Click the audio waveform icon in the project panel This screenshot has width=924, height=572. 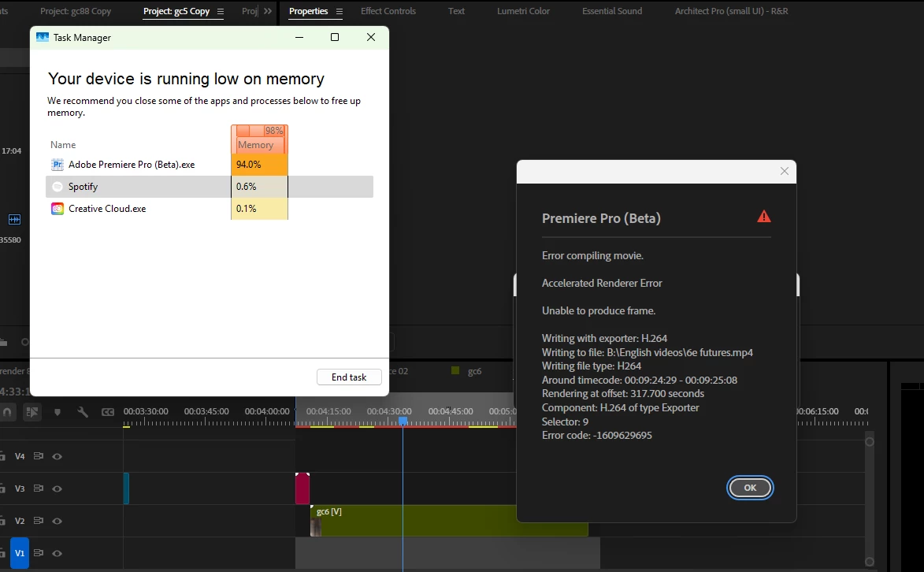pos(14,219)
